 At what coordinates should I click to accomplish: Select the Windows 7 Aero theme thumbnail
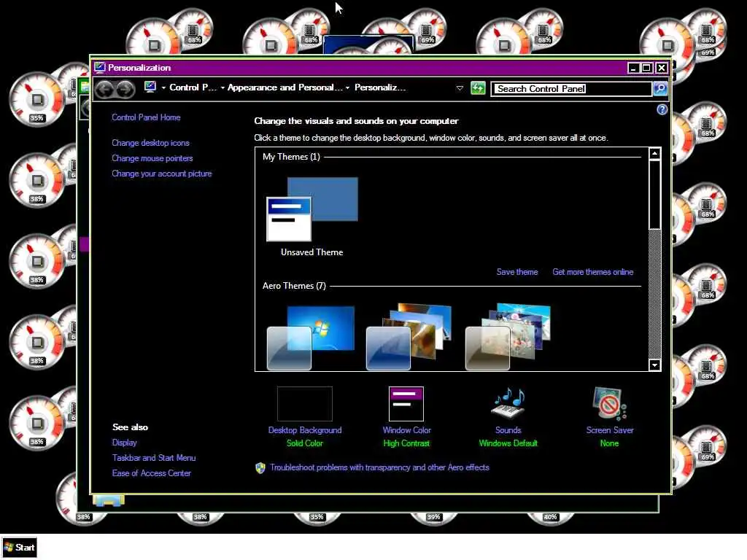tap(311, 338)
